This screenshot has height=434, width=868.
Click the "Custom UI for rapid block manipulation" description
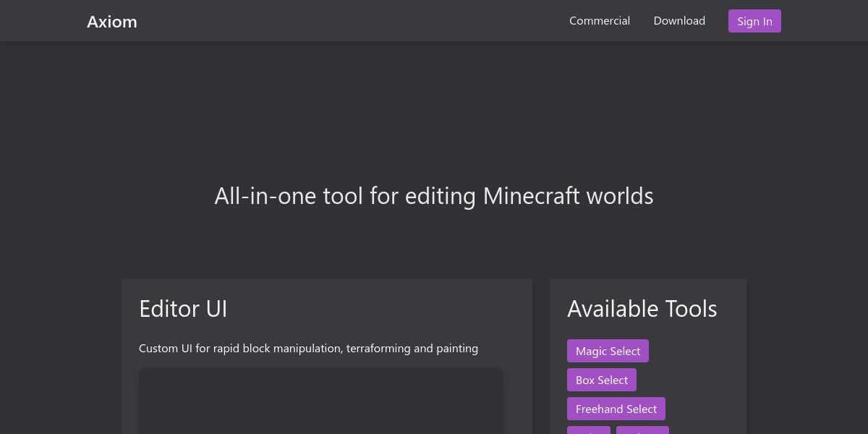(308, 348)
